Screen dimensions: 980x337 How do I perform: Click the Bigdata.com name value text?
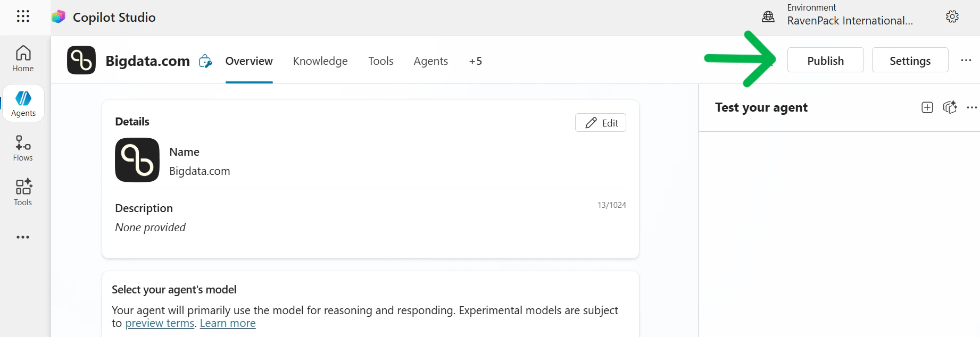point(200,171)
